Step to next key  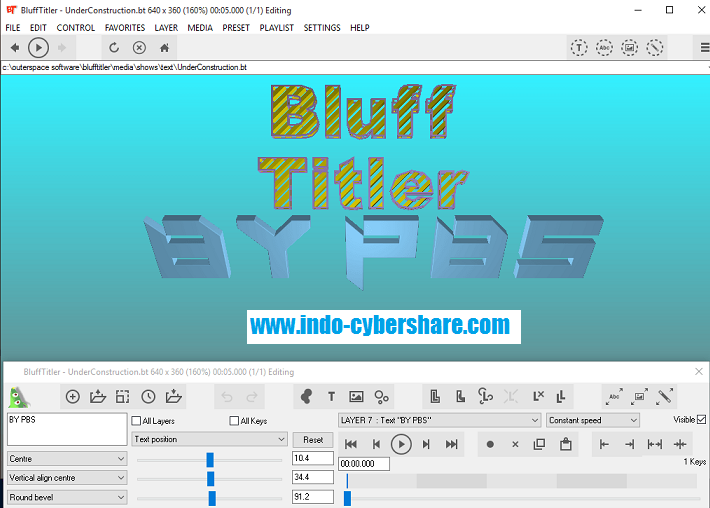(426, 444)
